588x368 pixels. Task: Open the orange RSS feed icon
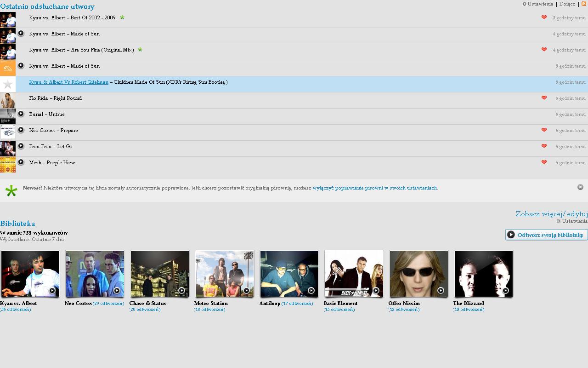[584, 4]
